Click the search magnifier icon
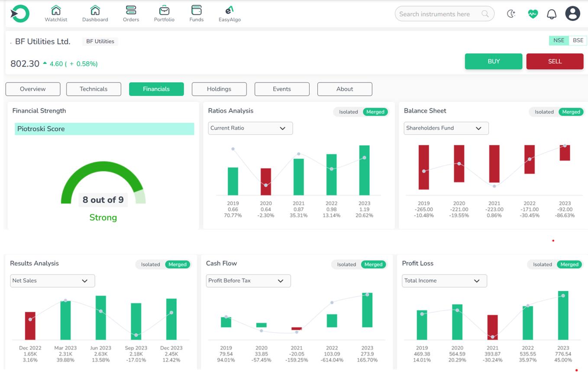This screenshot has height=372, width=588. [485, 14]
